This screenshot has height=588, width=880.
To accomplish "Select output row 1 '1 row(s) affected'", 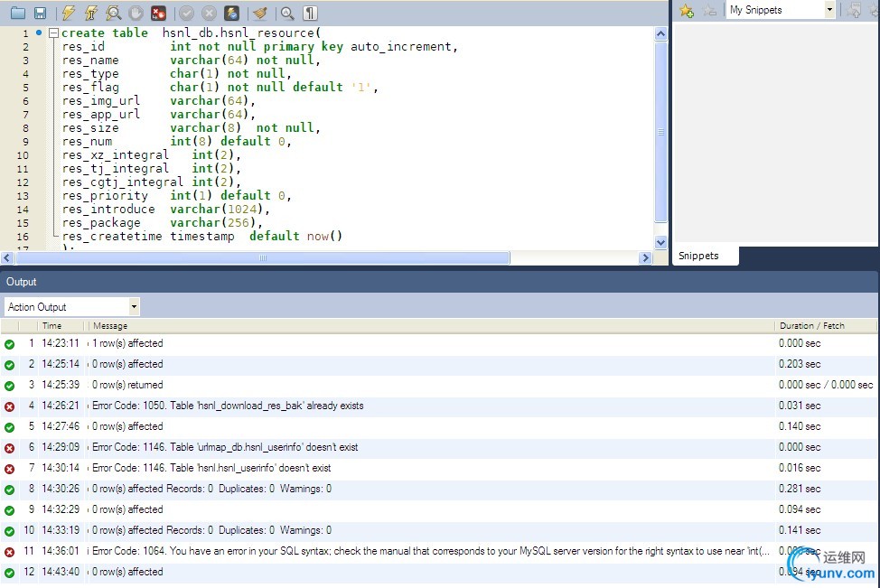I will coord(438,343).
